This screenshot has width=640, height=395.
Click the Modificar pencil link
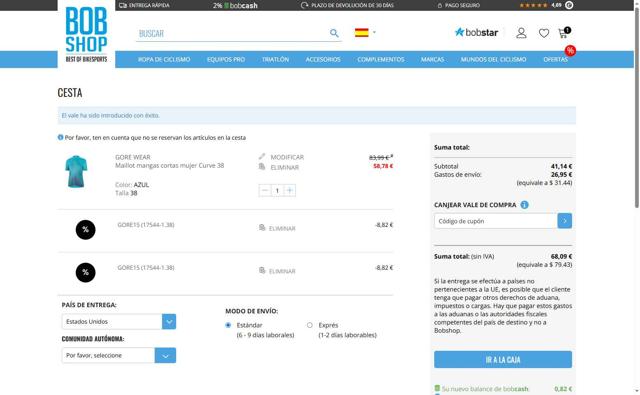tap(281, 157)
